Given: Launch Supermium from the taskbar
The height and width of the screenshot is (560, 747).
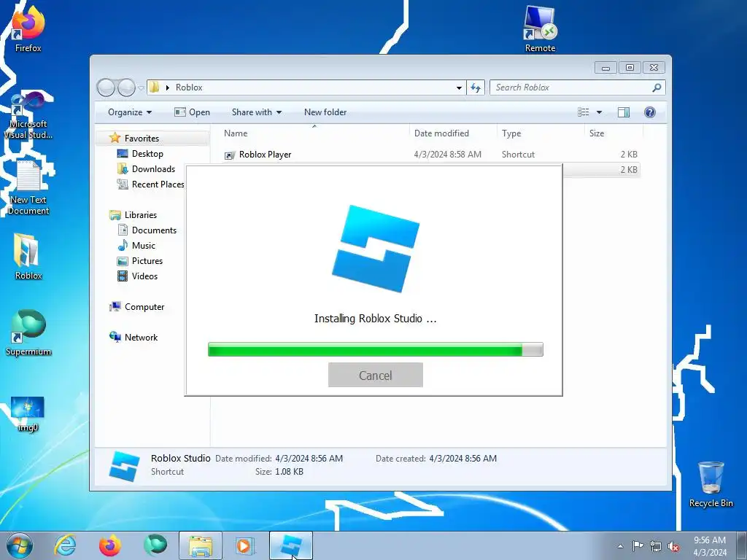Looking at the screenshot, I should tap(155, 545).
